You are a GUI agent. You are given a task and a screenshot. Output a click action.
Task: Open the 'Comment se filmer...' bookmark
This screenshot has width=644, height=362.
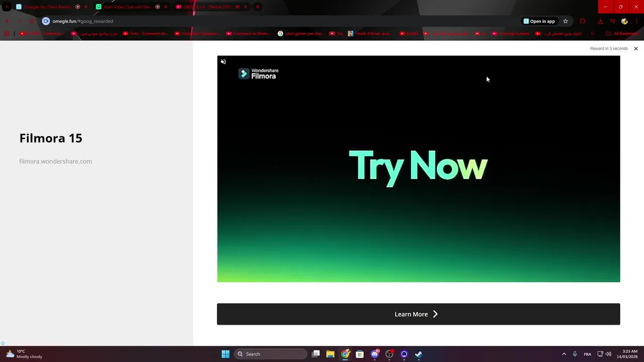(x=249, y=34)
